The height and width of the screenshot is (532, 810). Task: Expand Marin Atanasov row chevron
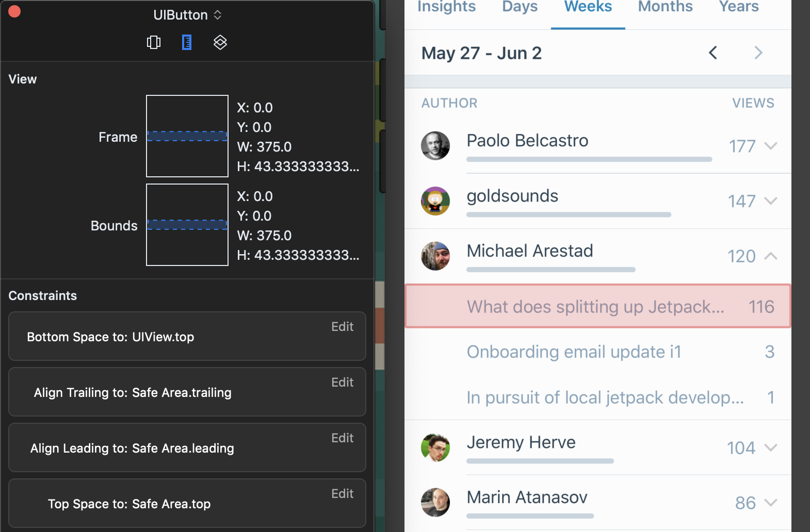pyautogui.click(x=771, y=503)
